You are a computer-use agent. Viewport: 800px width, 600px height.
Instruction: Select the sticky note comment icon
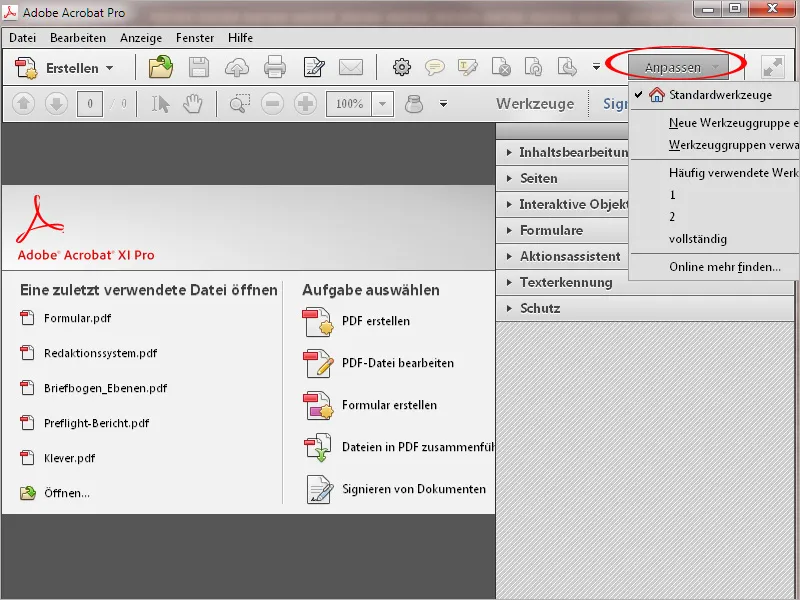click(435, 67)
